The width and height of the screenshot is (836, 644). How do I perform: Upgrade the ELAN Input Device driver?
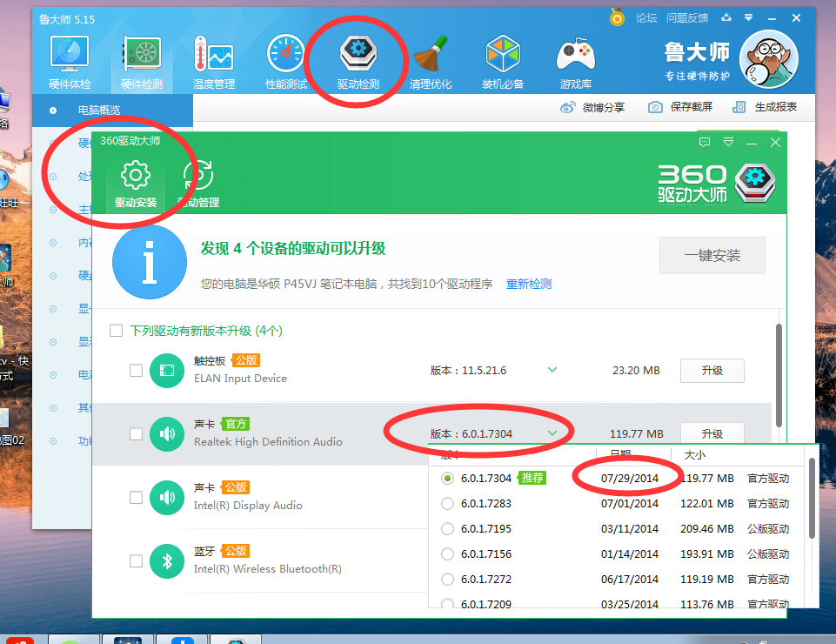pyautogui.click(x=712, y=370)
